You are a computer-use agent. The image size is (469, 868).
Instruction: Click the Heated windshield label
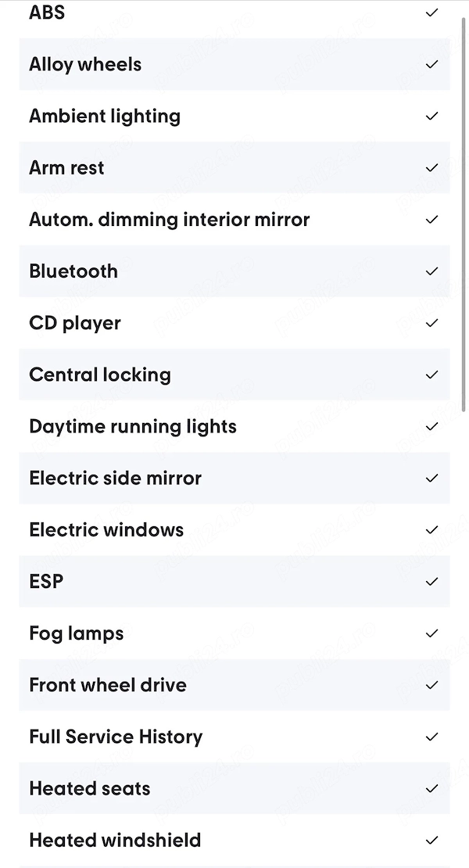point(115,841)
